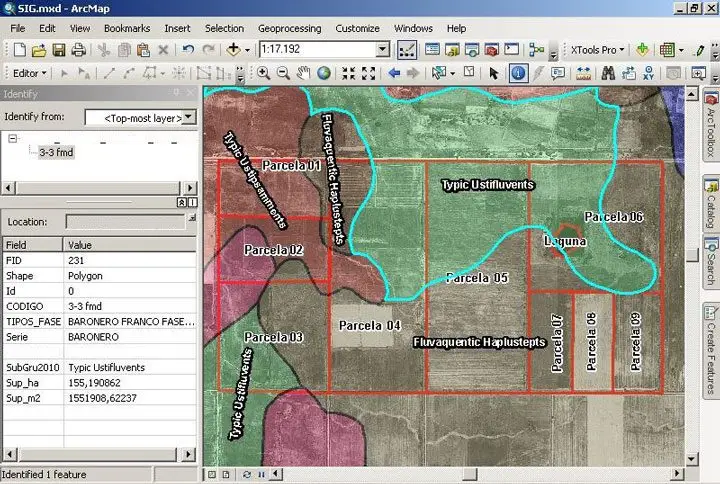Select the Zoom In tool
The image size is (720, 484).
click(264, 73)
